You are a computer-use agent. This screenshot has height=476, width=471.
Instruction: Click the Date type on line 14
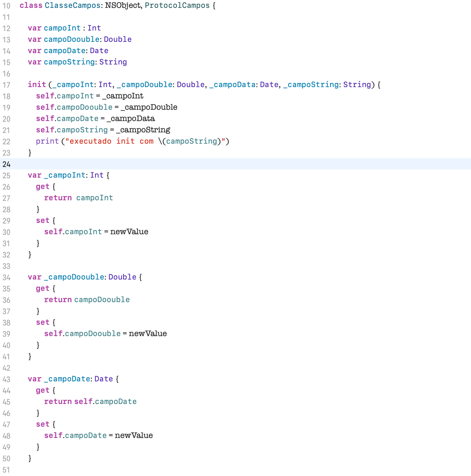(99, 51)
